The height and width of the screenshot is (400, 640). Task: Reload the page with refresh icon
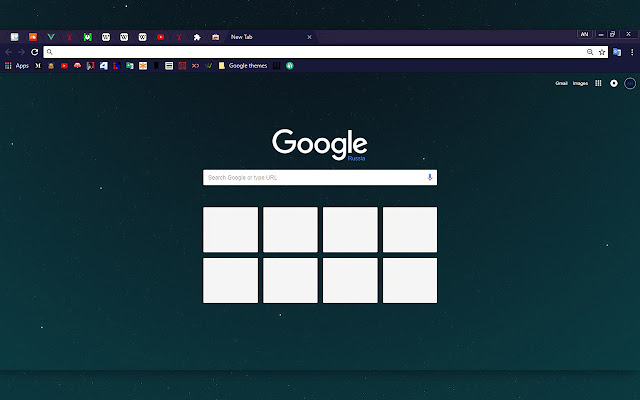pyautogui.click(x=35, y=52)
